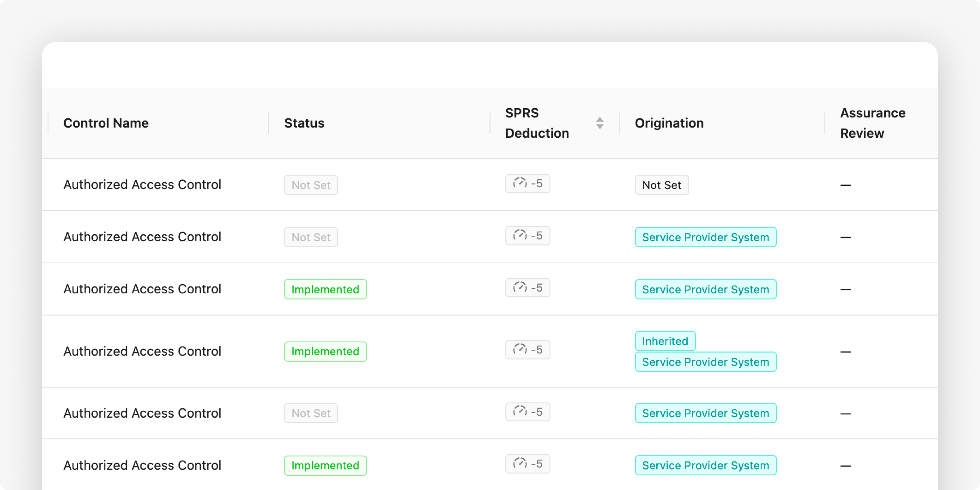This screenshot has width=980, height=490.
Task: Open the first row's Not Set status badge
Action: pyautogui.click(x=311, y=185)
